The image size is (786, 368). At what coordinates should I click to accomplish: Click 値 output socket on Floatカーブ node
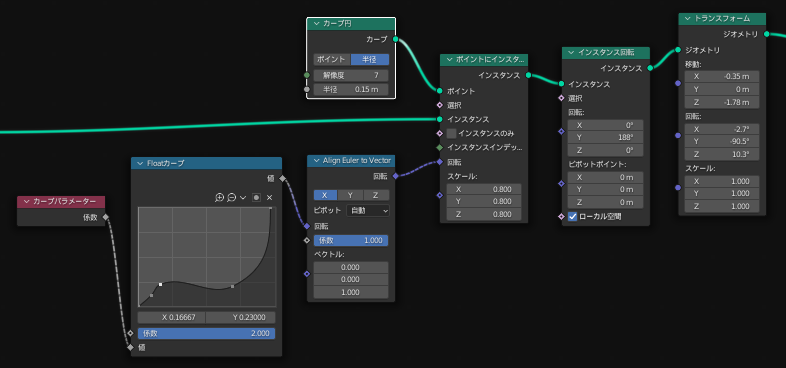pos(282,178)
